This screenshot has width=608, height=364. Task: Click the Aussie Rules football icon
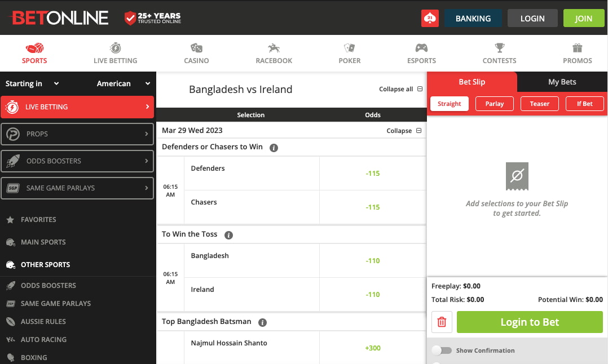pyautogui.click(x=11, y=322)
